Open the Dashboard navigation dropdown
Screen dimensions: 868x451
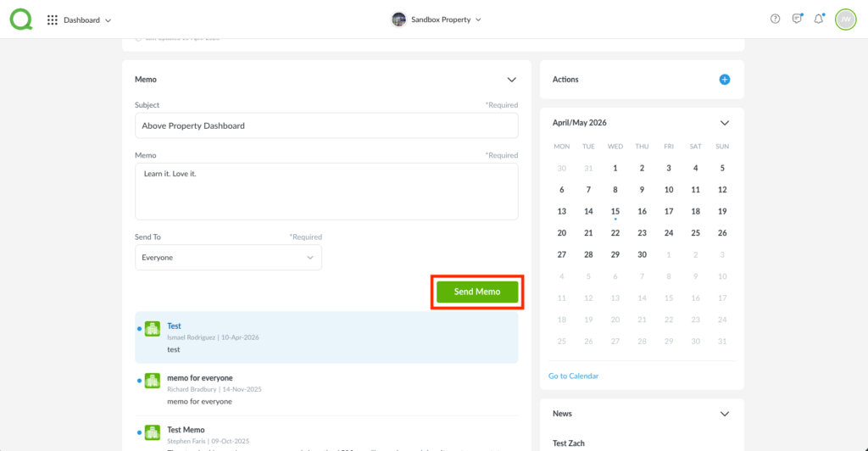click(x=86, y=19)
